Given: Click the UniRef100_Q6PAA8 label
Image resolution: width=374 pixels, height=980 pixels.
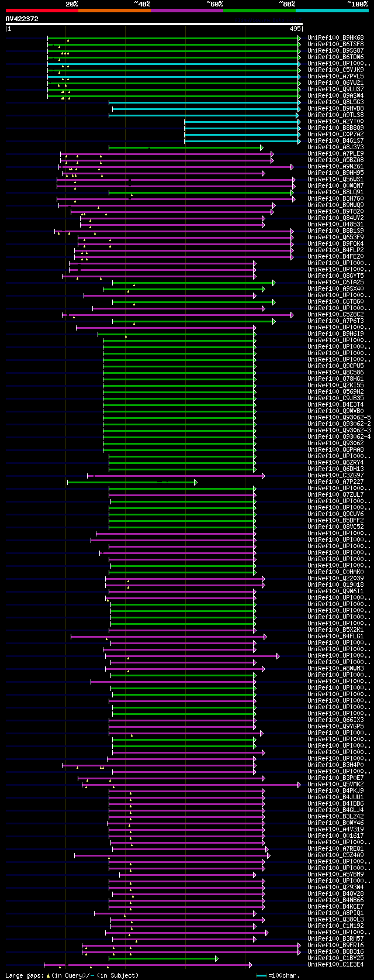Looking at the screenshot, I should pos(335,450).
